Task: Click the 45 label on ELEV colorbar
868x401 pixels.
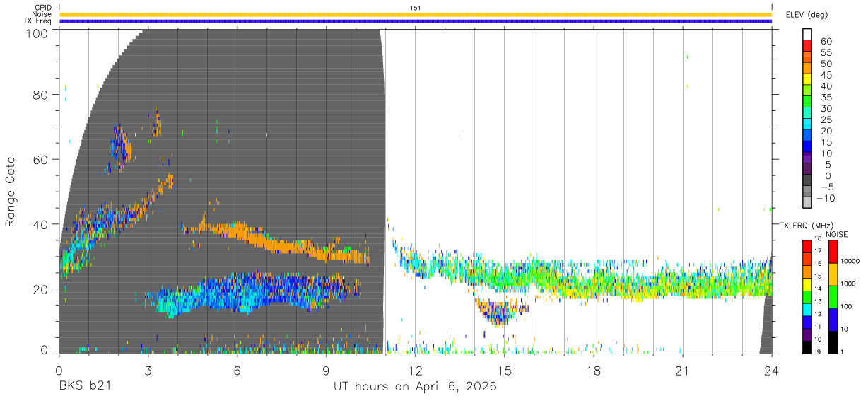Action: pos(825,75)
